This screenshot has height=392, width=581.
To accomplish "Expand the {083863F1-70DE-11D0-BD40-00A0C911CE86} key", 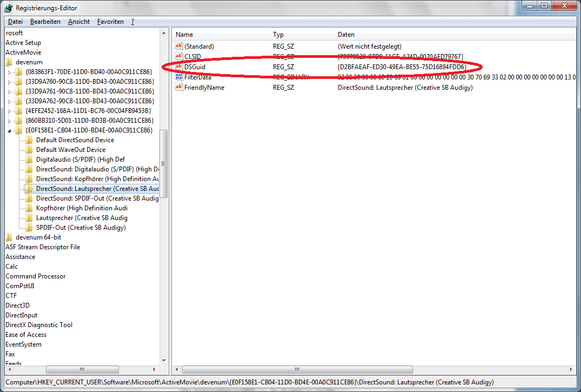I will pos(10,72).
